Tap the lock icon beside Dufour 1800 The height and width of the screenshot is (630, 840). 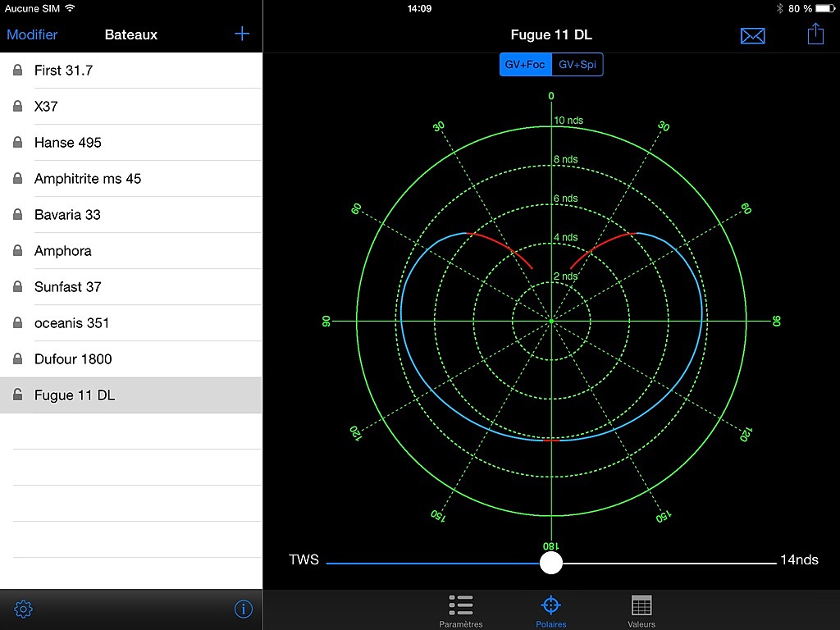pyautogui.click(x=18, y=358)
